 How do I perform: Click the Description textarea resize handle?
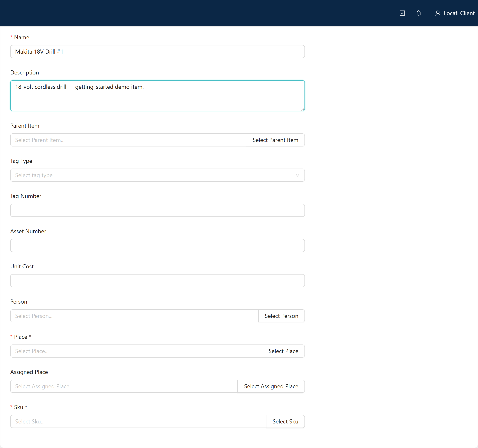[x=302, y=109]
